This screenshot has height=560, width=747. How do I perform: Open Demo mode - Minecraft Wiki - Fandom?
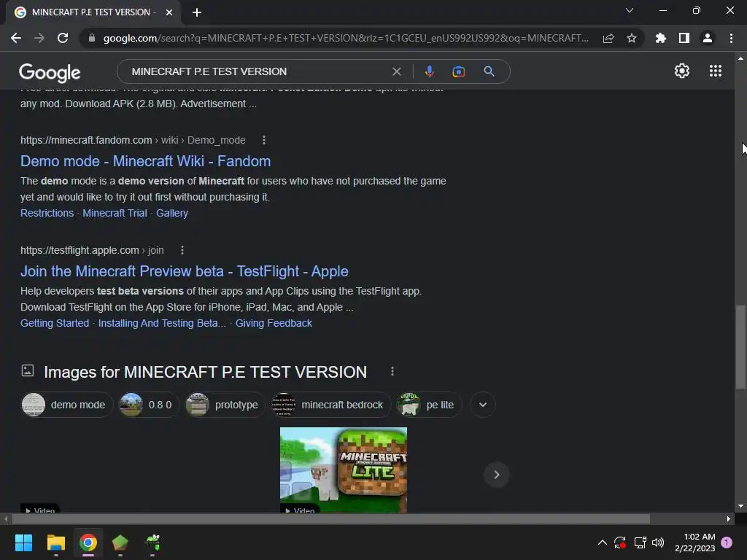point(145,161)
